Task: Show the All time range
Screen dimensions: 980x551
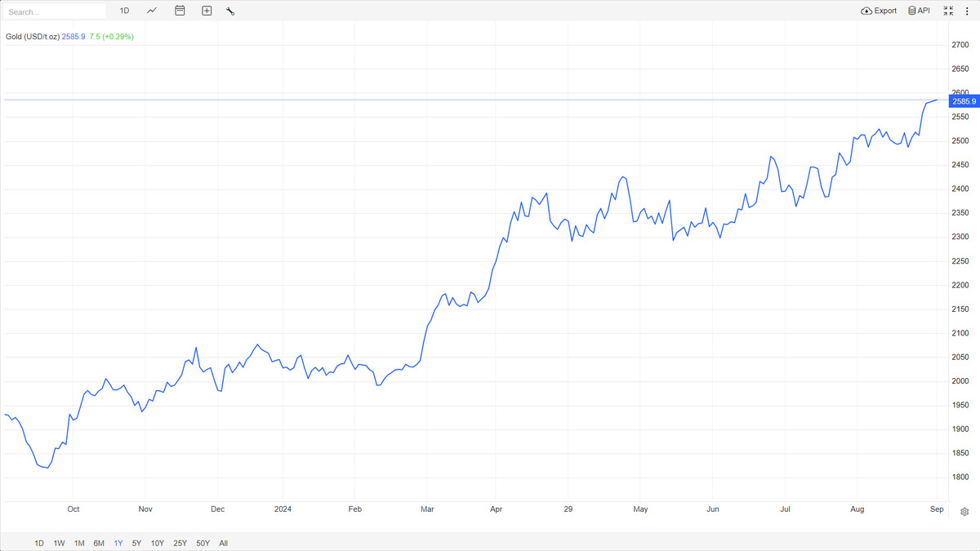Action: click(x=224, y=543)
